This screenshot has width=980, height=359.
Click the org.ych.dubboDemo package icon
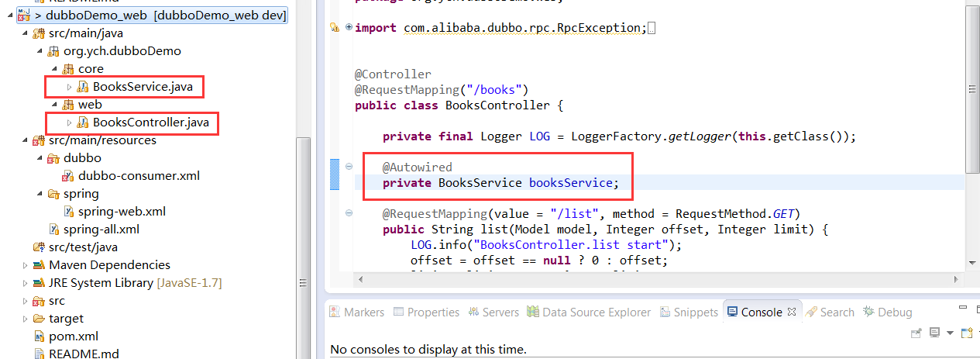(53, 51)
